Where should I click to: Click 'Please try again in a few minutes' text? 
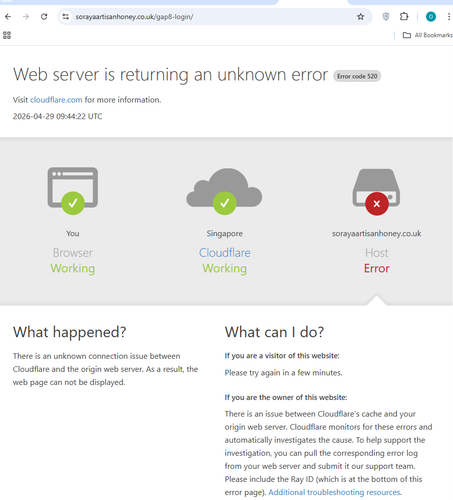[x=283, y=373]
